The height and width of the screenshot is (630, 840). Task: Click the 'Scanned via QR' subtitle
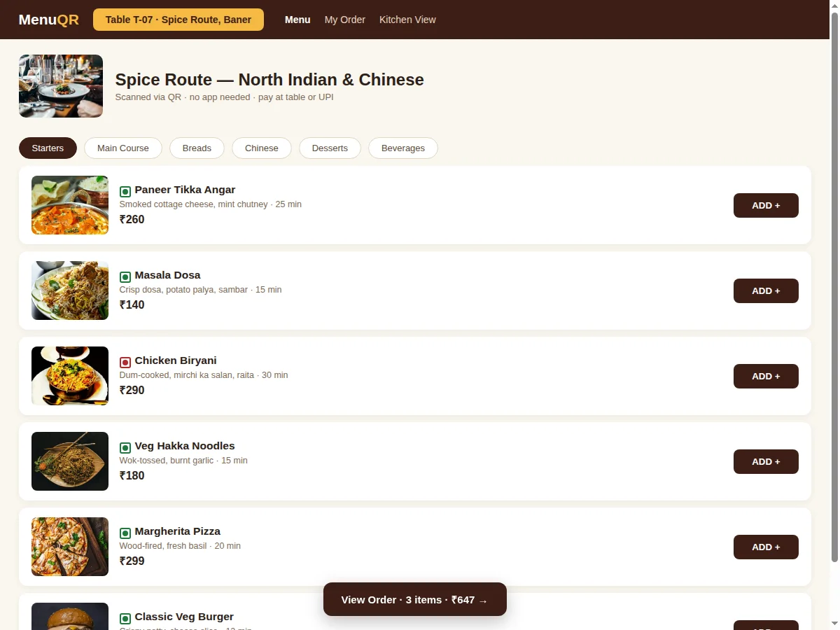[x=224, y=97]
